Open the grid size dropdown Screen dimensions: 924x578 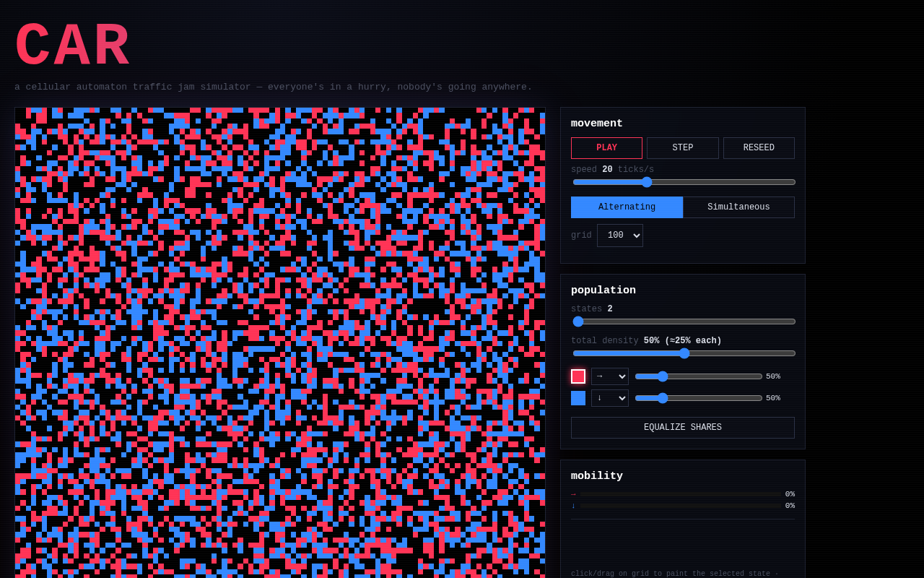tap(620, 236)
